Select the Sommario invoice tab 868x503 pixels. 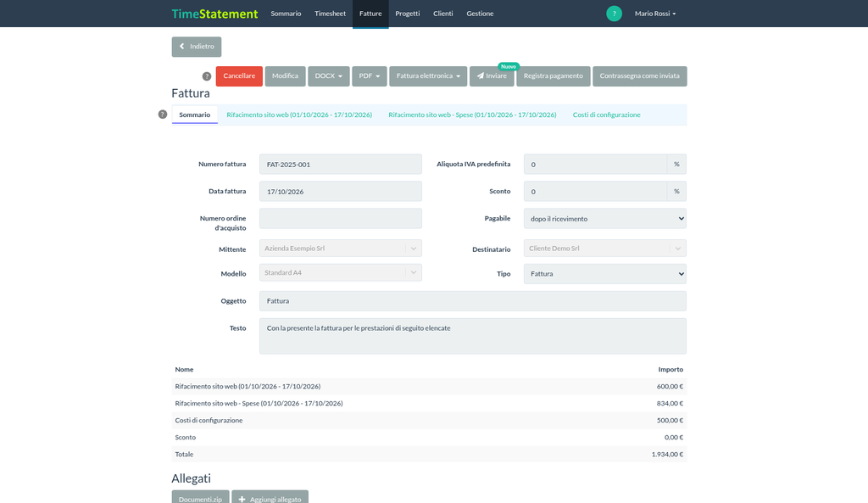pyautogui.click(x=194, y=115)
